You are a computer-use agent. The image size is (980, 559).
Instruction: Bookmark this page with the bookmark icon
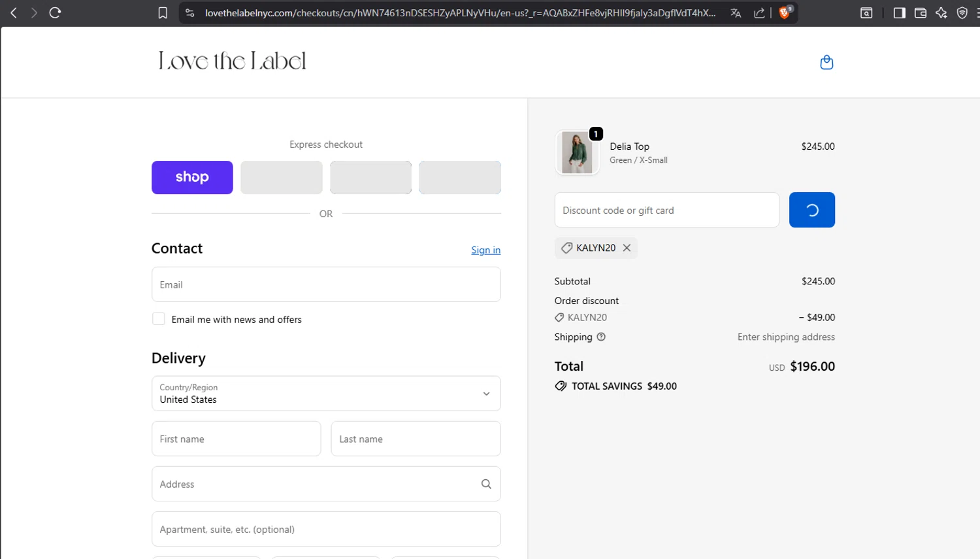click(163, 12)
